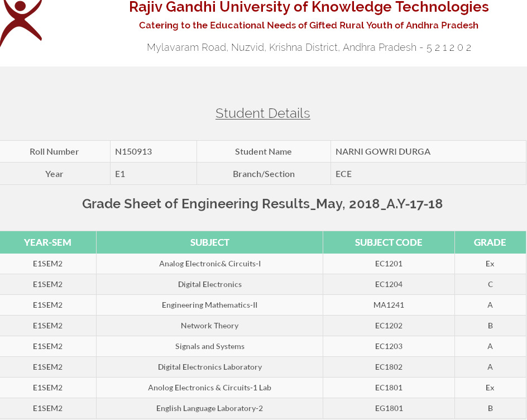Select the Digital Electronics subject cell
The image size is (527, 420).
click(209, 284)
